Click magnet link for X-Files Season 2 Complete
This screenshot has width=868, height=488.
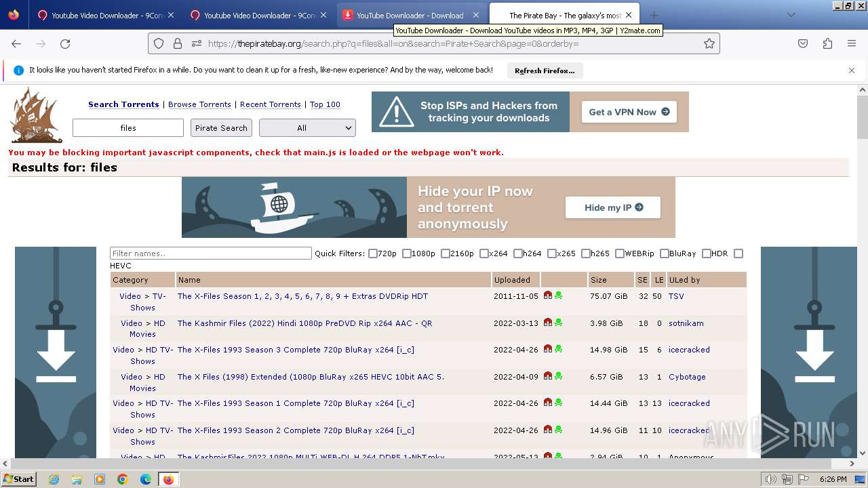point(548,430)
